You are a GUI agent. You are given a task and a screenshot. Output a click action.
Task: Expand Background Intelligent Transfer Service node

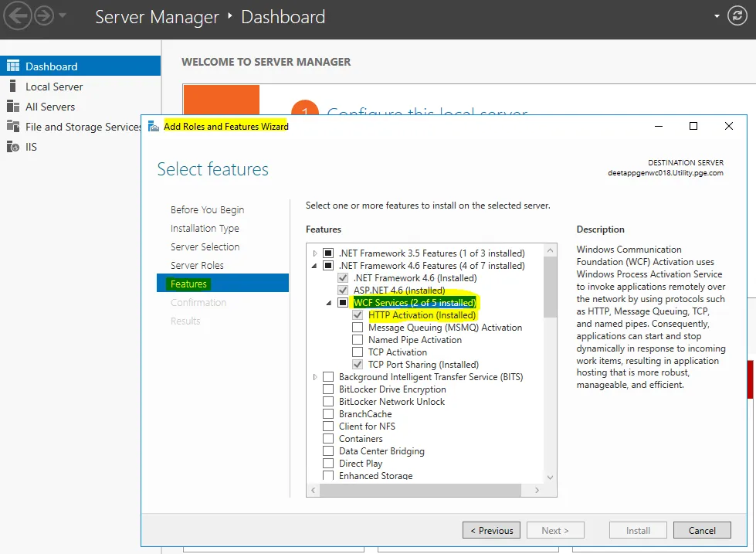pyautogui.click(x=315, y=377)
